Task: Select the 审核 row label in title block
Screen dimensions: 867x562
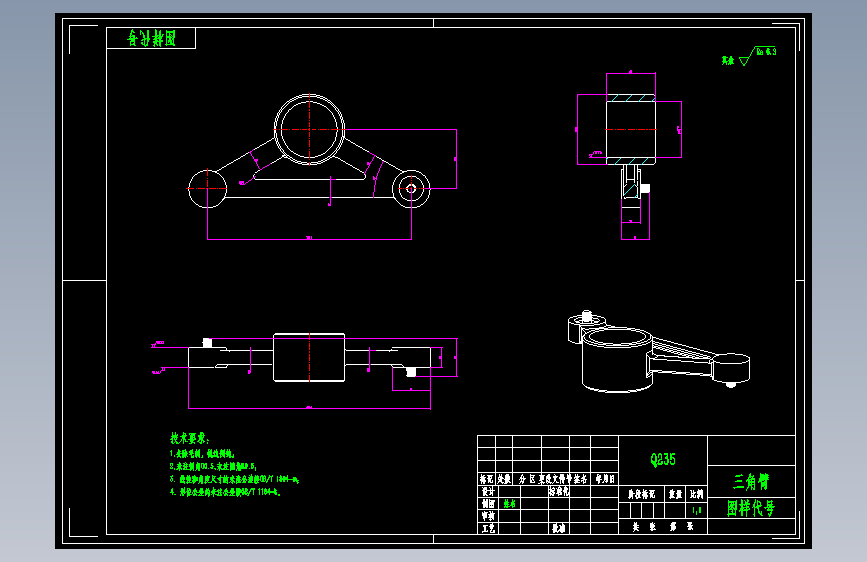Action: (x=488, y=516)
